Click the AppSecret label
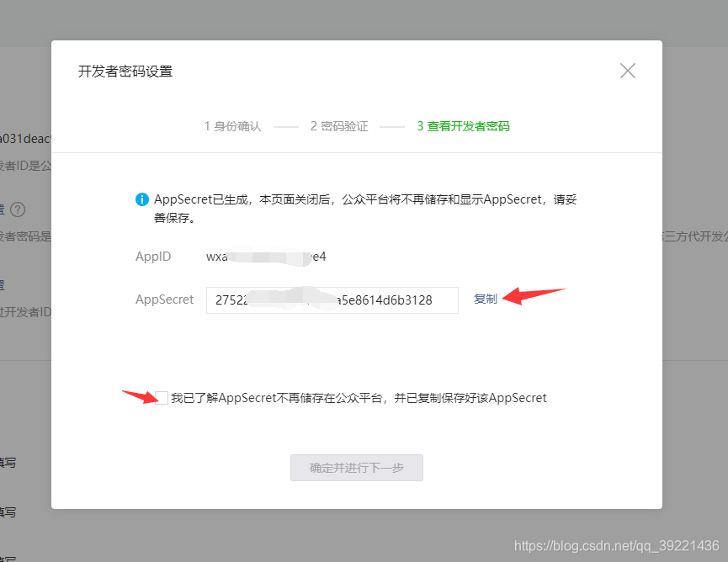 (164, 300)
